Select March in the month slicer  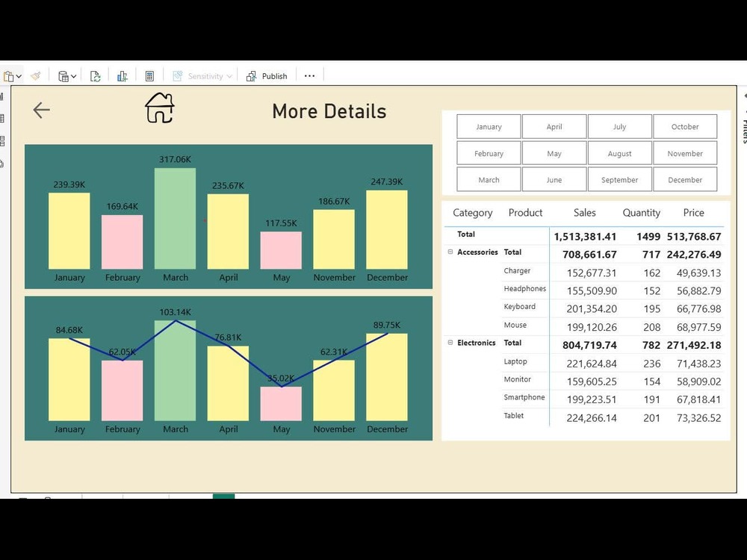tap(489, 180)
